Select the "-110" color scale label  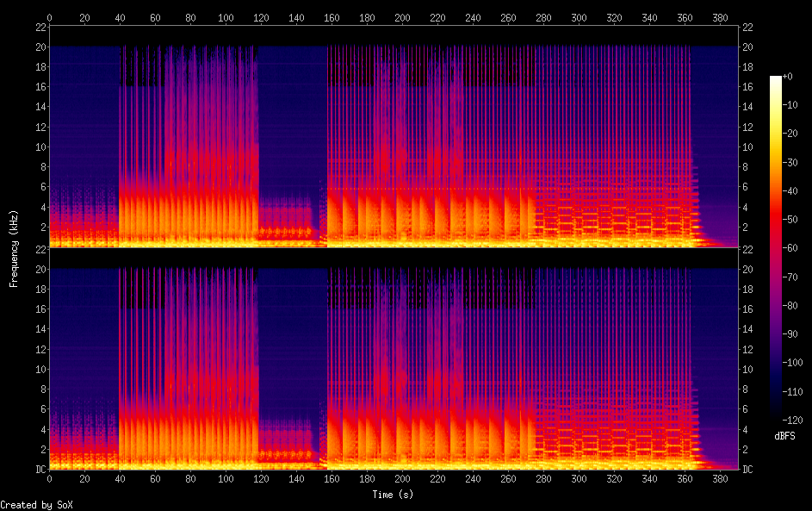click(793, 392)
